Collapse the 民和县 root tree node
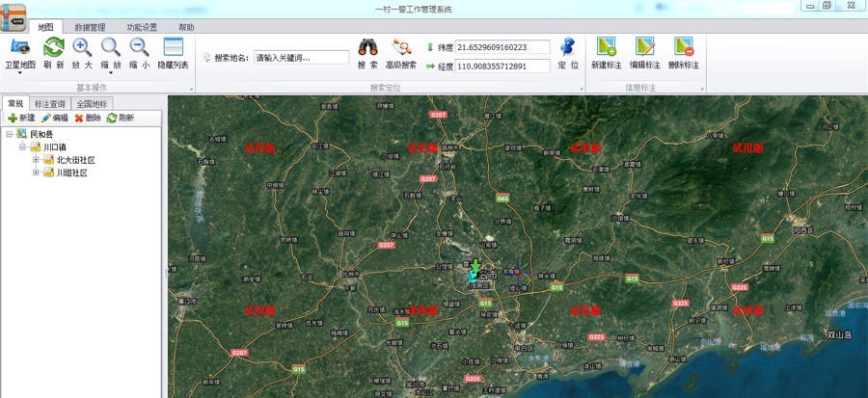 pyautogui.click(x=9, y=134)
